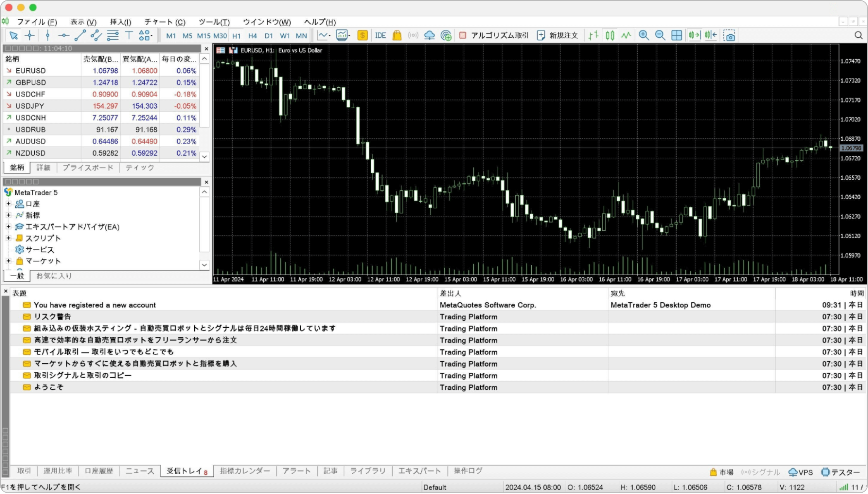868x494 pixels.
Task: Tile chart windows grid icon
Action: point(677,36)
